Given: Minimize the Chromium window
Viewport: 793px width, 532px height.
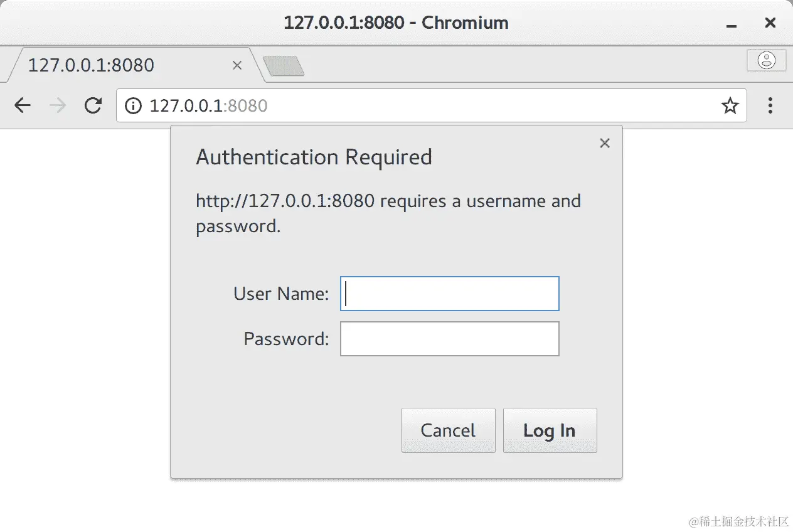Looking at the screenshot, I should tap(731, 24).
